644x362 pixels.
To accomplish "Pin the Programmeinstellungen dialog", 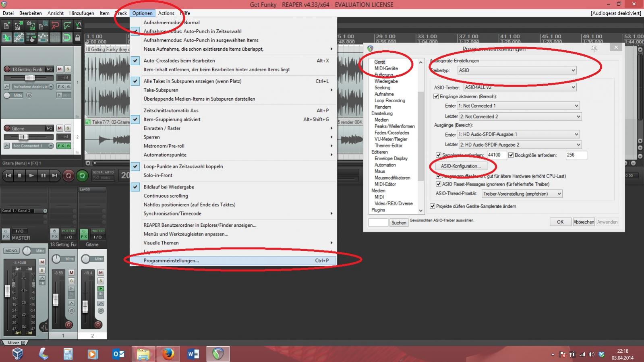I will tap(594, 48).
